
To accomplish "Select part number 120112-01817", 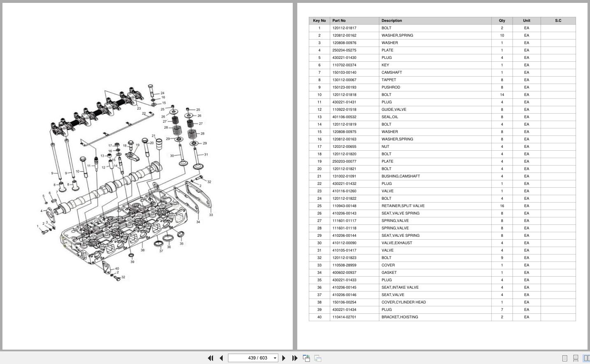I will coord(345,28).
